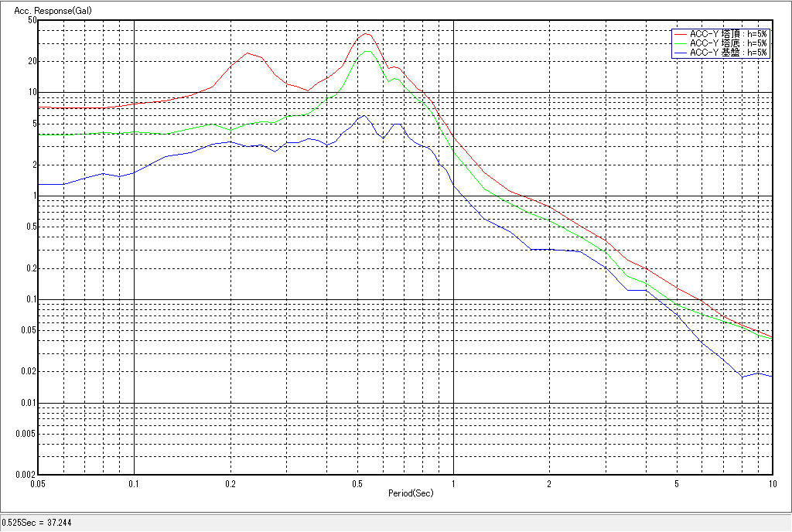The width and height of the screenshot is (792, 532).
Task: Click the x-axis tick label 0.05
Action: click(x=38, y=483)
